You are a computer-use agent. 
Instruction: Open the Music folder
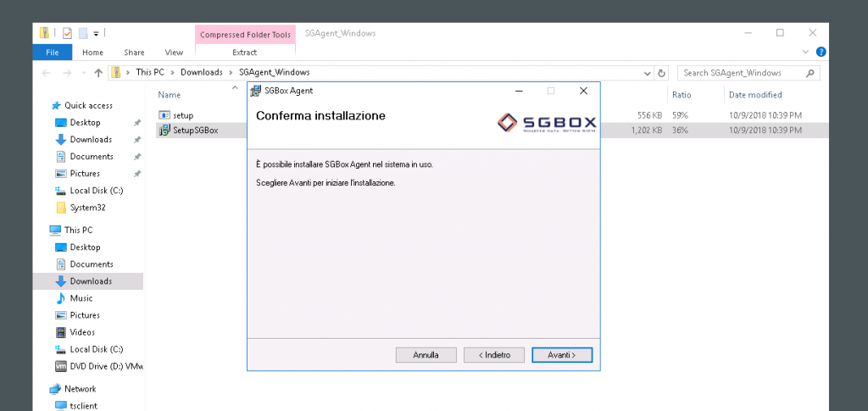(x=81, y=298)
